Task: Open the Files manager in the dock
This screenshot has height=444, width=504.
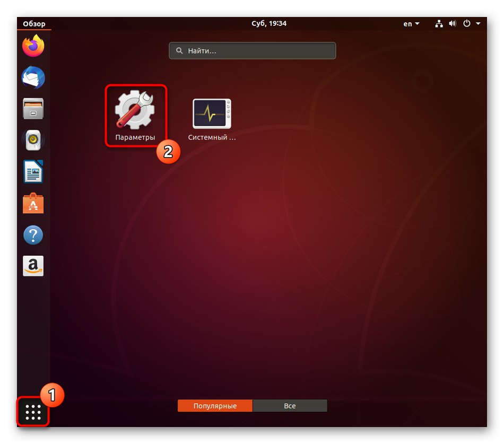Action: point(33,109)
